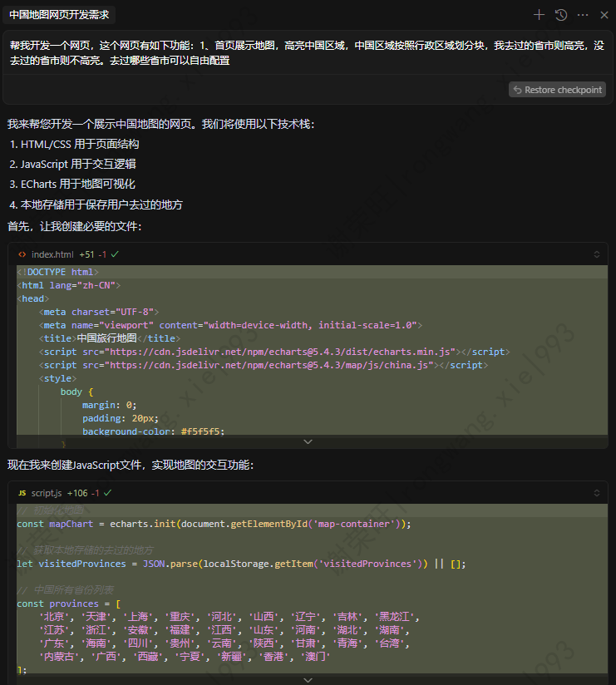Click the script.js JS file icon
616x685 pixels.
click(22, 493)
